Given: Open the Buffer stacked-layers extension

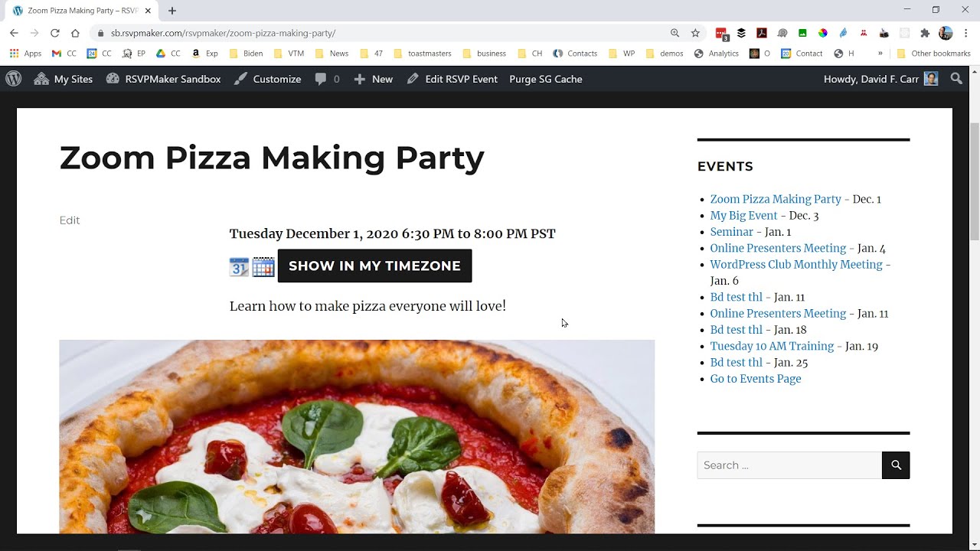Looking at the screenshot, I should [x=741, y=33].
